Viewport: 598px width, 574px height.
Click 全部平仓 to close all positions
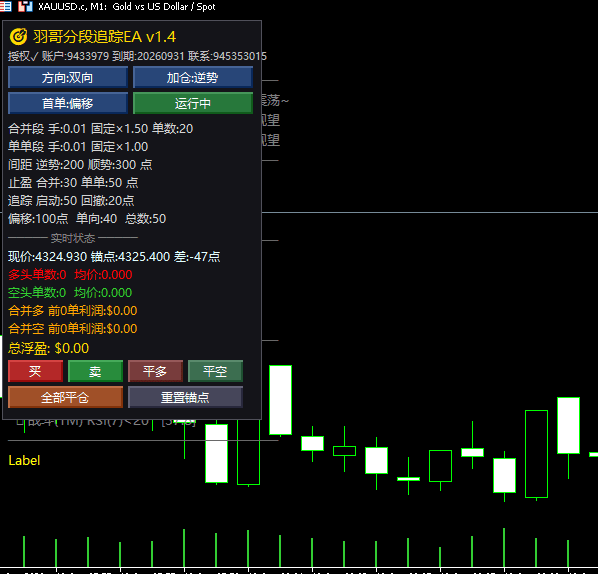click(x=65, y=397)
